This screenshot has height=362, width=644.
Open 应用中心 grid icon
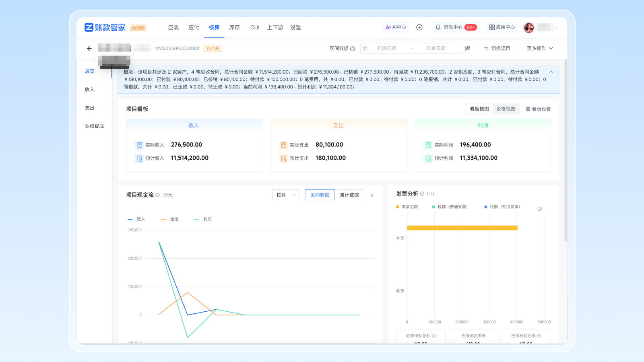[x=491, y=27]
